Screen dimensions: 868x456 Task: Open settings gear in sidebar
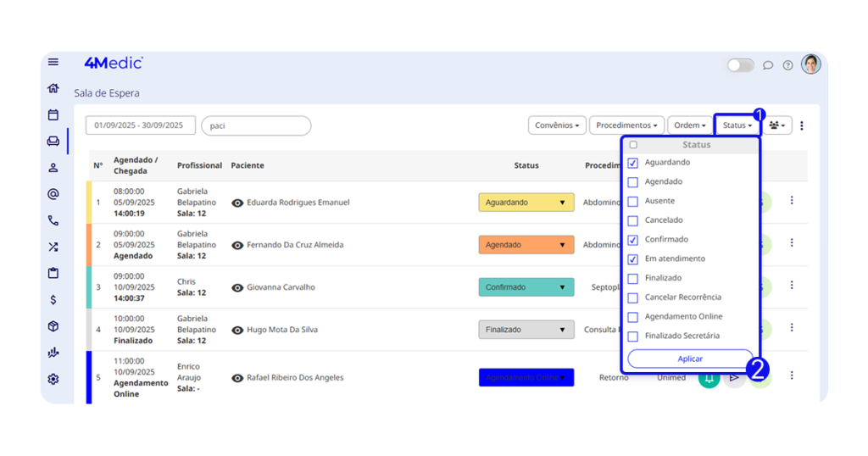(x=53, y=379)
